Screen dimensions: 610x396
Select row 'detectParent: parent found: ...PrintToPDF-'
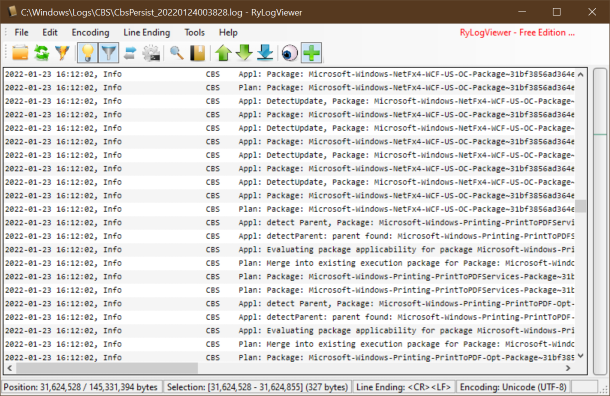tap(289, 317)
